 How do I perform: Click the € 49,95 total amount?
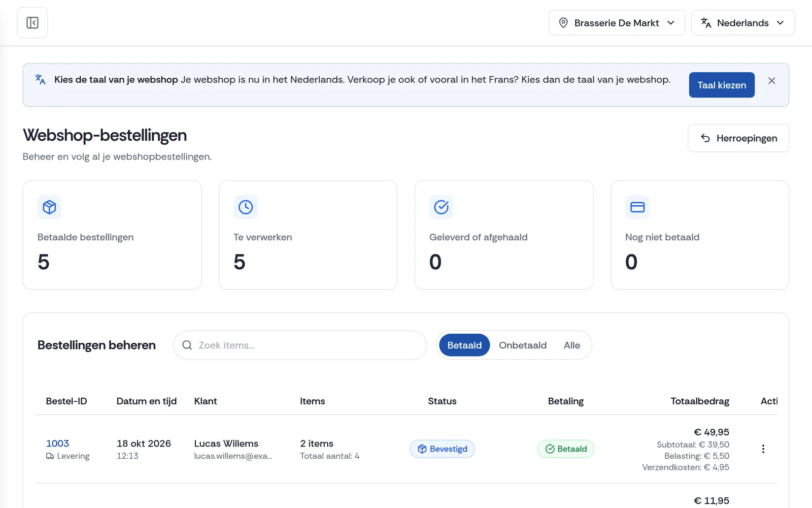point(712,432)
